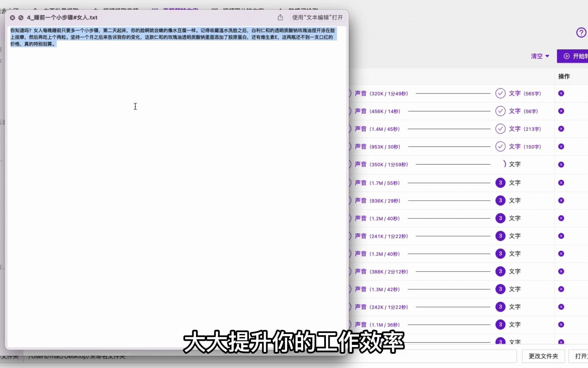Screen dimensions: 588x368
Task: Select 声音 (936K / 29秒) entry
Action: click(x=377, y=201)
